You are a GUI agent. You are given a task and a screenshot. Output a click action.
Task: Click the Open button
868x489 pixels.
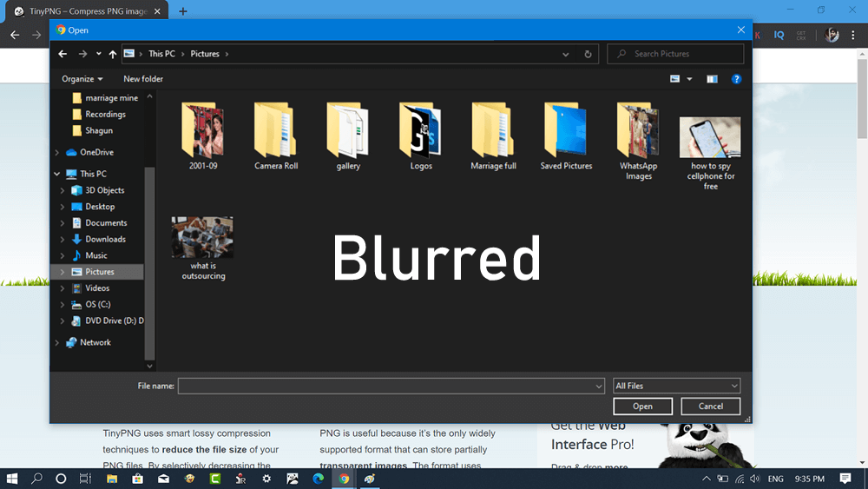[x=642, y=406]
